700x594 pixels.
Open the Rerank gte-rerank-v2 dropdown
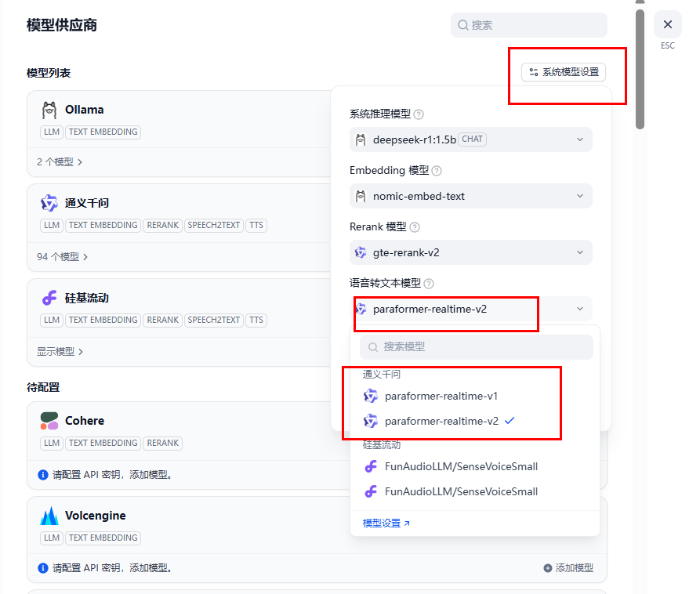coord(470,252)
